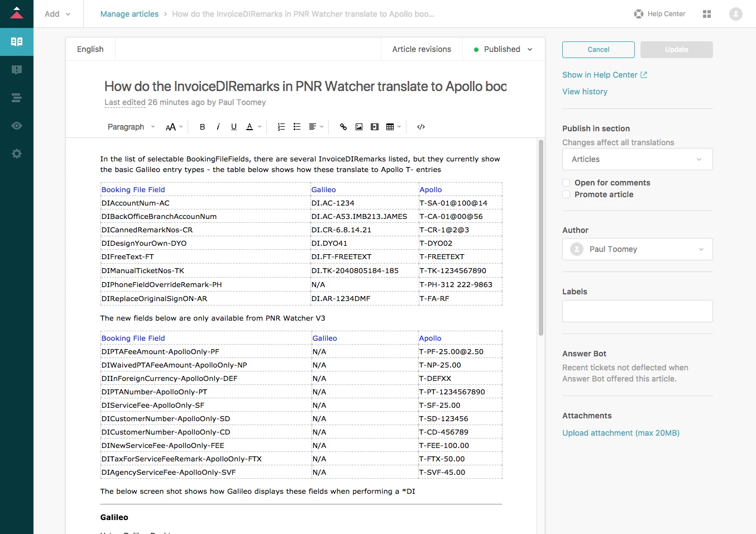Enable Open for comments checkbox
The height and width of the screenshot is (534, 756).
[566, 183]
